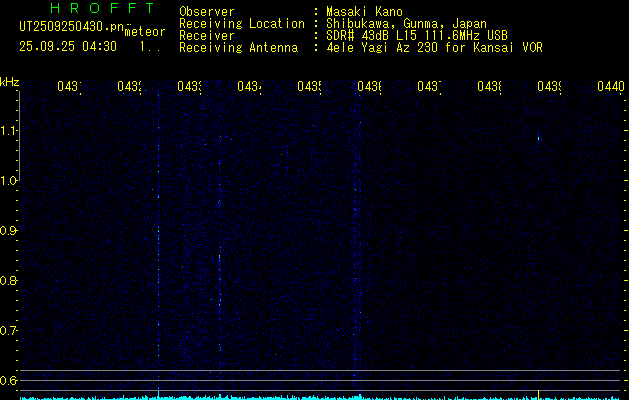
Task: Click the kHz axis unit label
Action: coord(10,83)
